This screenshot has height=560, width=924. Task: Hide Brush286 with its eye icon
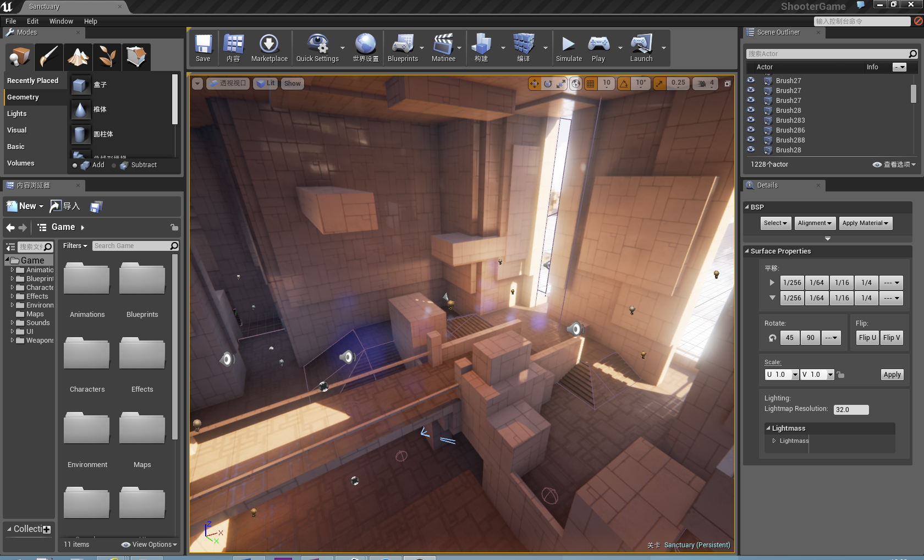(x=751, y=130)
